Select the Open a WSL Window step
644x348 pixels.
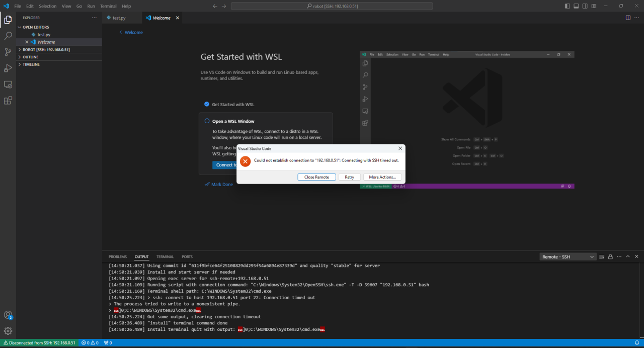coord(233,121)
